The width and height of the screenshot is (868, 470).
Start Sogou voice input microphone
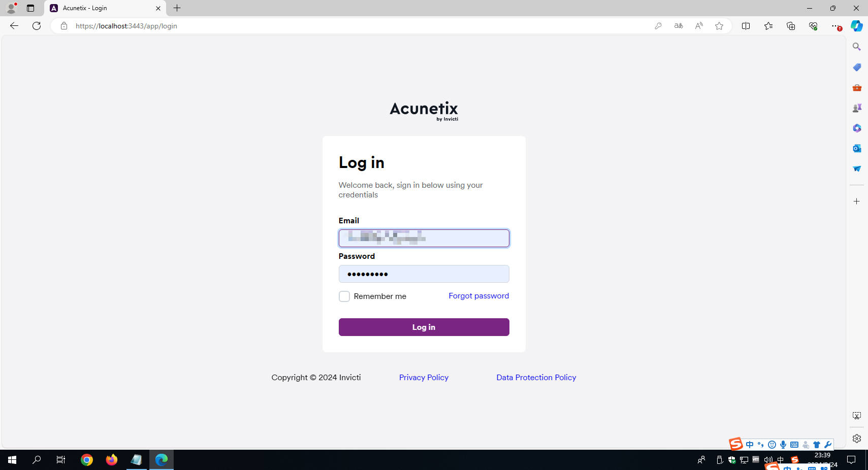pyautogui.click(x=783, y=445)
